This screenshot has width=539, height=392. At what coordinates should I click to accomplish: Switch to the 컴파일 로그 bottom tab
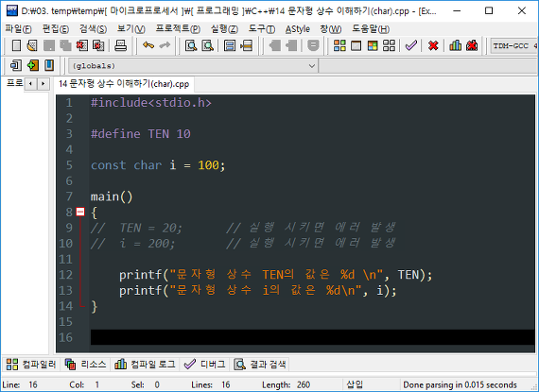click(145, 365)
